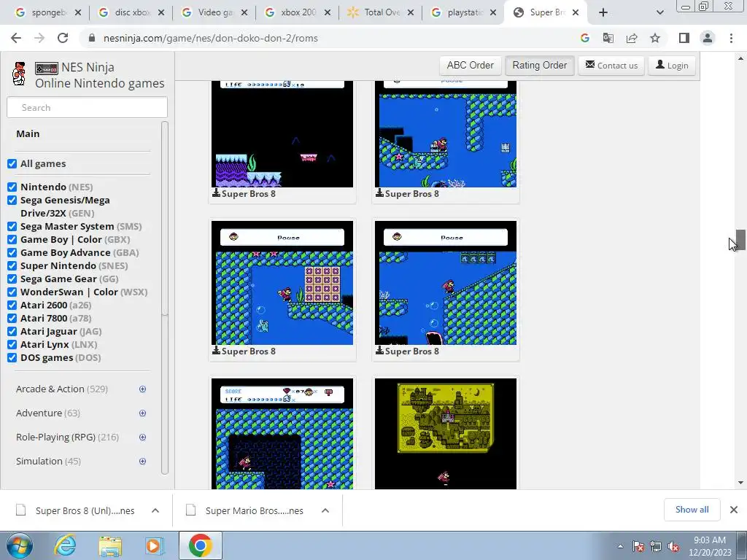The image size is (747, 560).
Task: Click the muted volume tray icon
Action: point(673,547)
